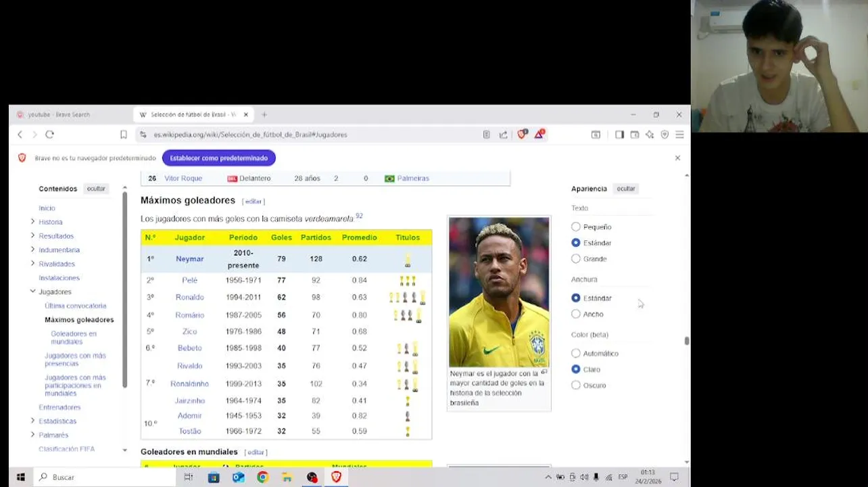Open the volume icon in system tray
Screen dimensions: 868x487
click(584, 477)
